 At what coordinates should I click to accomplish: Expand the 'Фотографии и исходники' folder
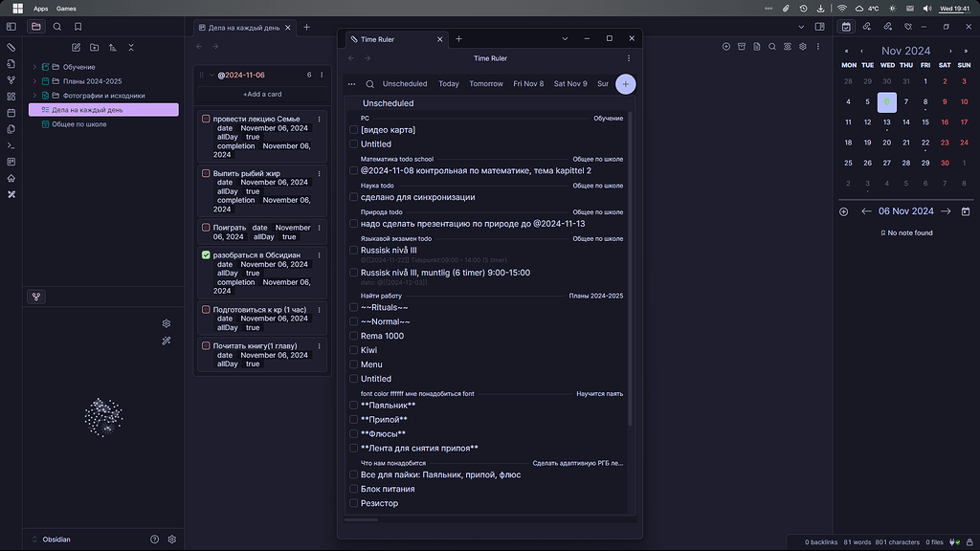coord(33,97)
